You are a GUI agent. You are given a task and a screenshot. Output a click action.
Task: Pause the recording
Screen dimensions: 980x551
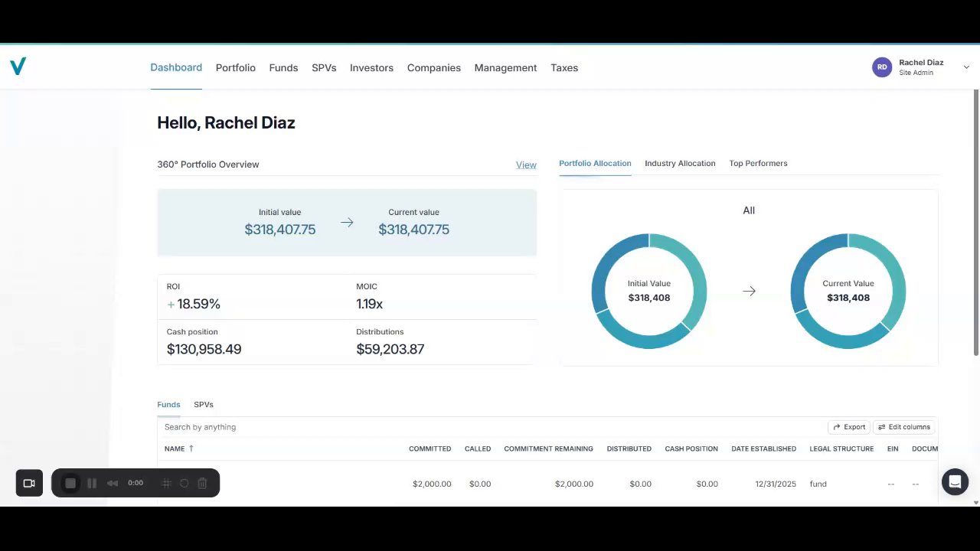coord(92,483)
